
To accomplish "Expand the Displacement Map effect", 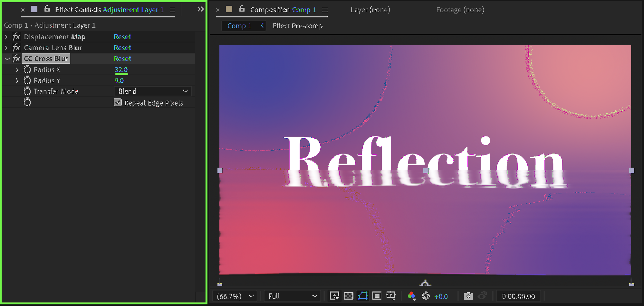I will pyautogui.click(x=6, y=37).
